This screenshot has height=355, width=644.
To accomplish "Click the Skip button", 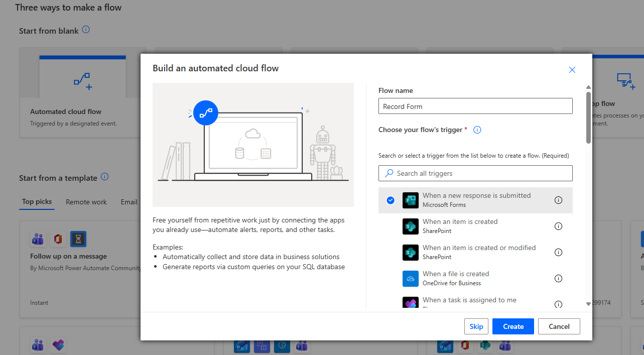I will coord(476,326).
